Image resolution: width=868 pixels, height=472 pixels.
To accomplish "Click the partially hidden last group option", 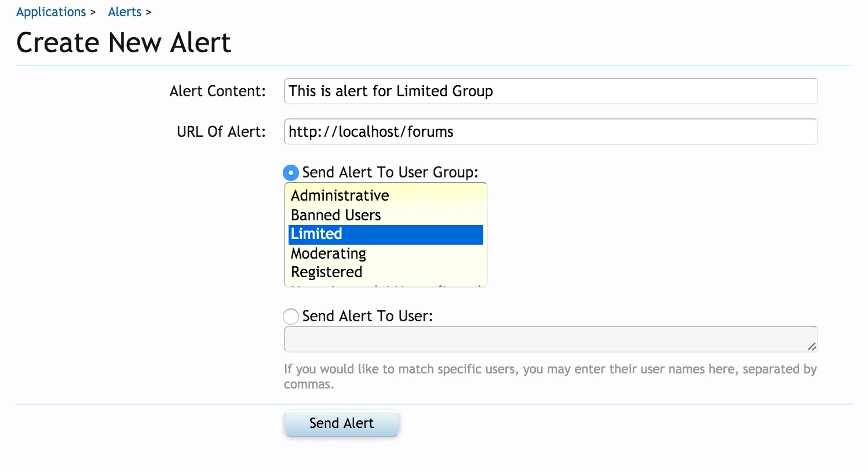I will tap(386, 285).
